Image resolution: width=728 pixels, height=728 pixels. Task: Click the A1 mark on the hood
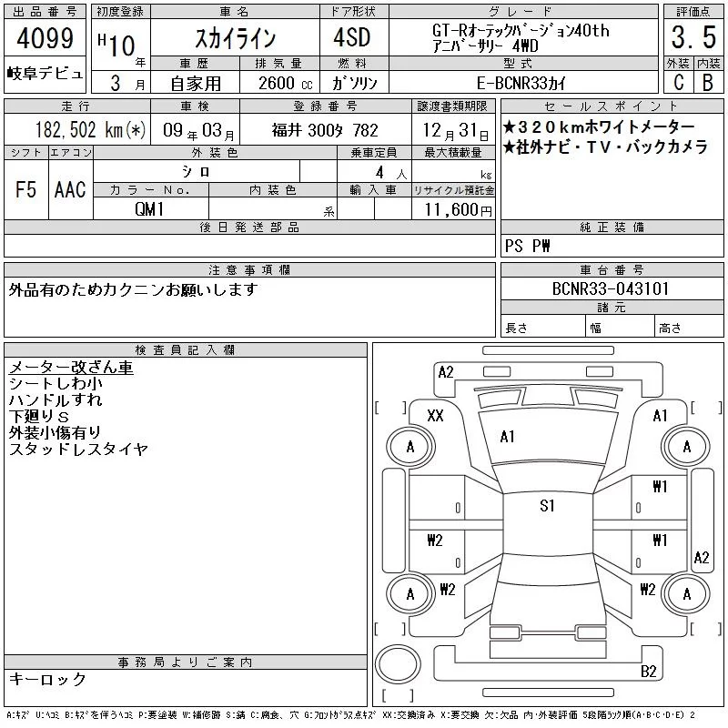pos(507,437)
